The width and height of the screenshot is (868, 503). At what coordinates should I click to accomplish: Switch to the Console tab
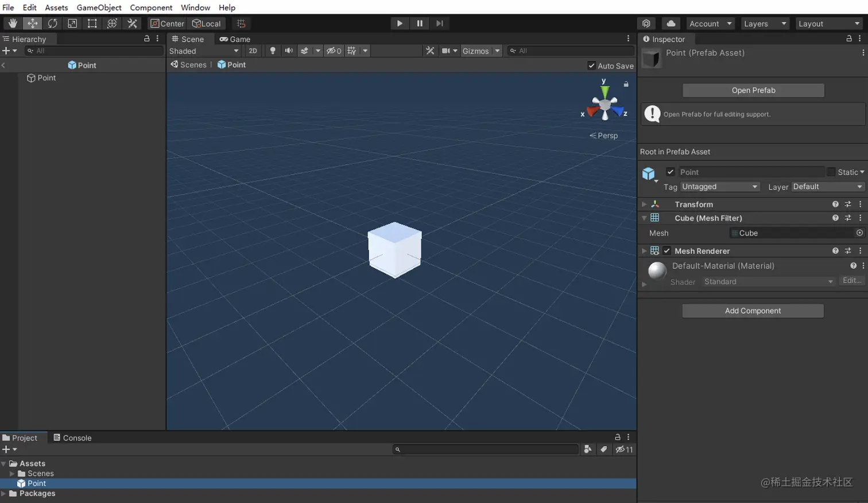(72, 438)
